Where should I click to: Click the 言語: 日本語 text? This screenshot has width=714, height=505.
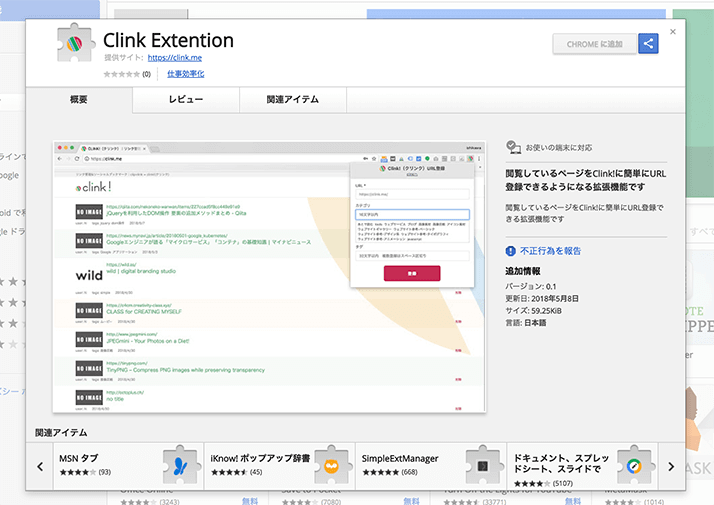click(x=525, y=323)
